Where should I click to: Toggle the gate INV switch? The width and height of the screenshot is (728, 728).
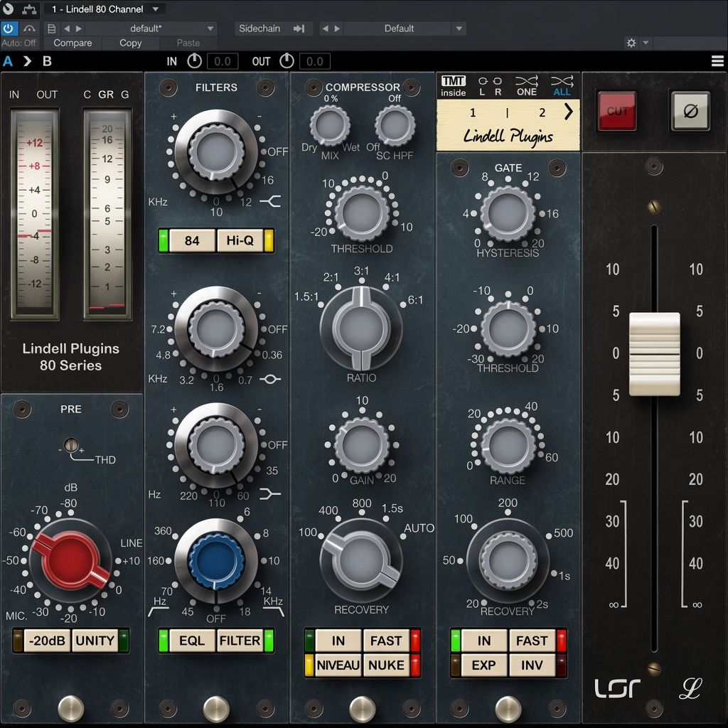coord(532,665)
